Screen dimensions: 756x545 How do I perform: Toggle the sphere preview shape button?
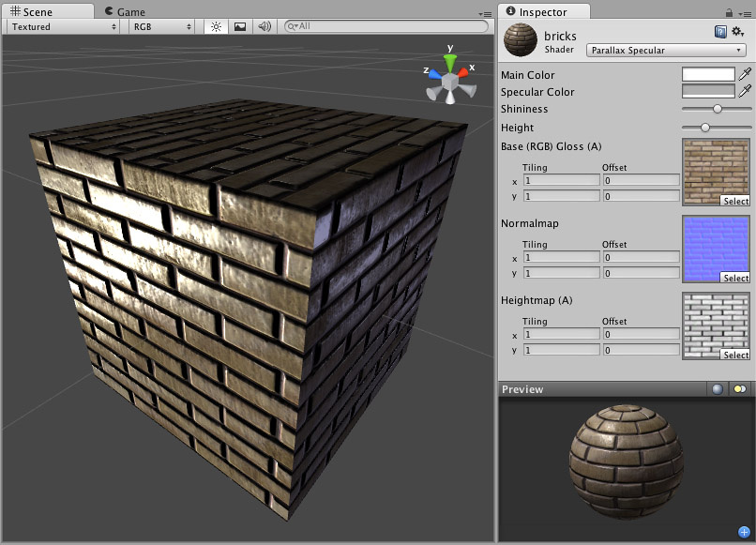[x=717, y=388]
